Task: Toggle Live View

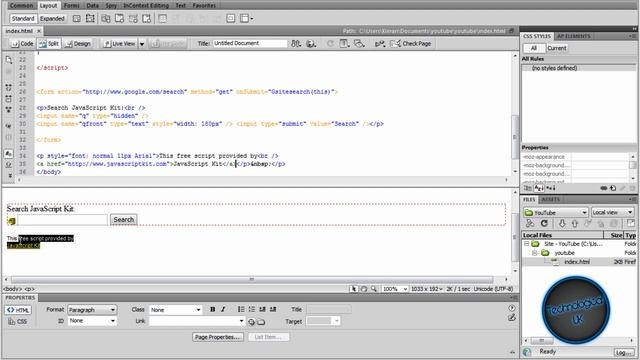Action: tap(120, 43)
